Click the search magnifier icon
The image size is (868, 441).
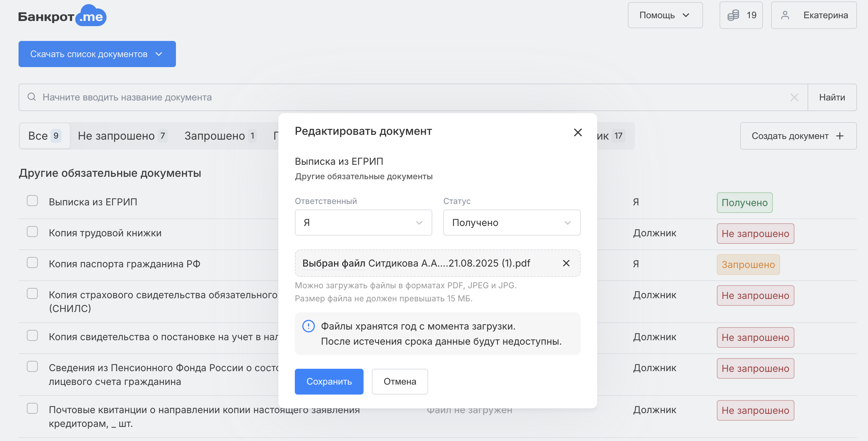tap(32, 97)
